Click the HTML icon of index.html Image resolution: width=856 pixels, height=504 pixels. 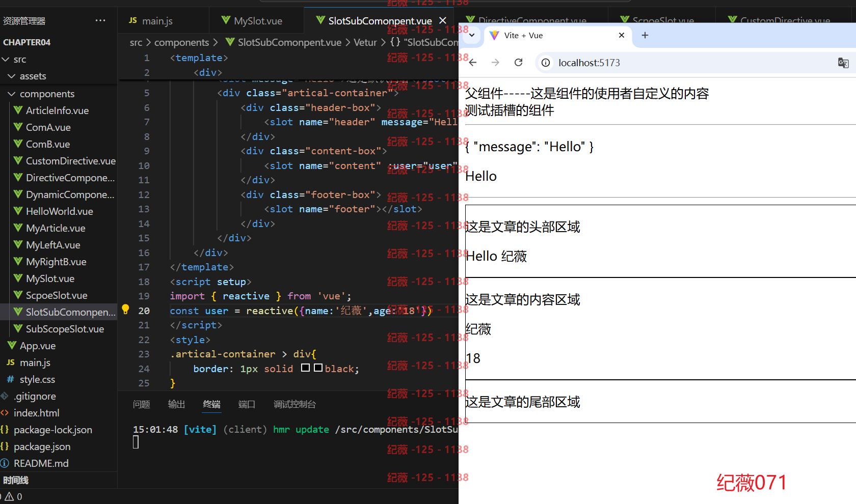point(5,413)
